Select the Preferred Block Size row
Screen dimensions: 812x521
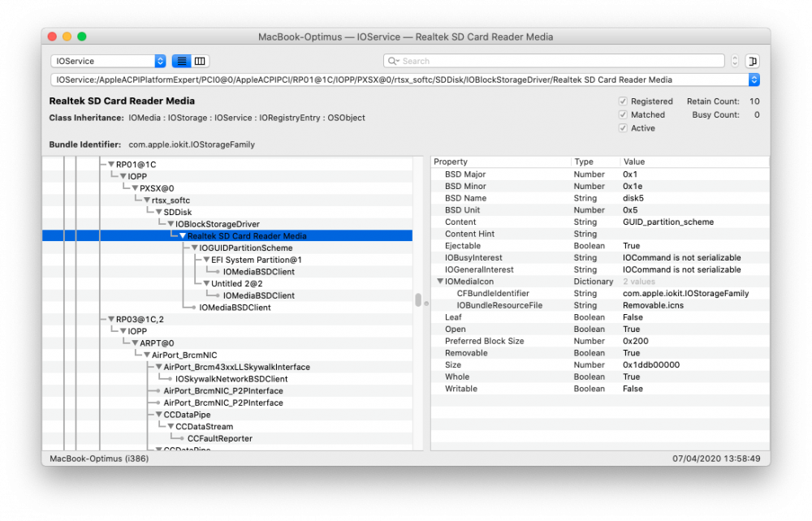coord(600,341)
